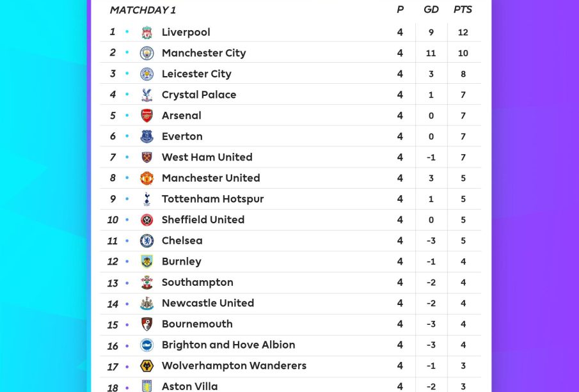This screenshot has height=392, width=579.
Task: Click the Manchester United crest
Action: click(147, 178)
